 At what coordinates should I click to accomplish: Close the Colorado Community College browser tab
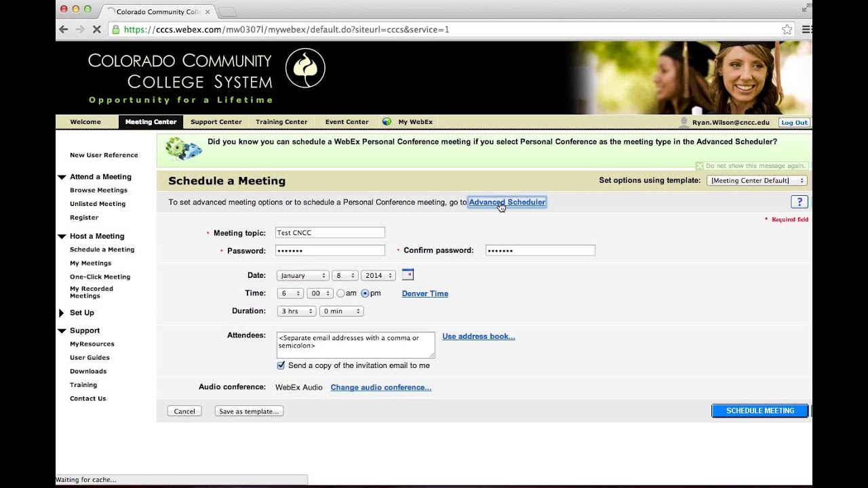[x=208, y=12]
